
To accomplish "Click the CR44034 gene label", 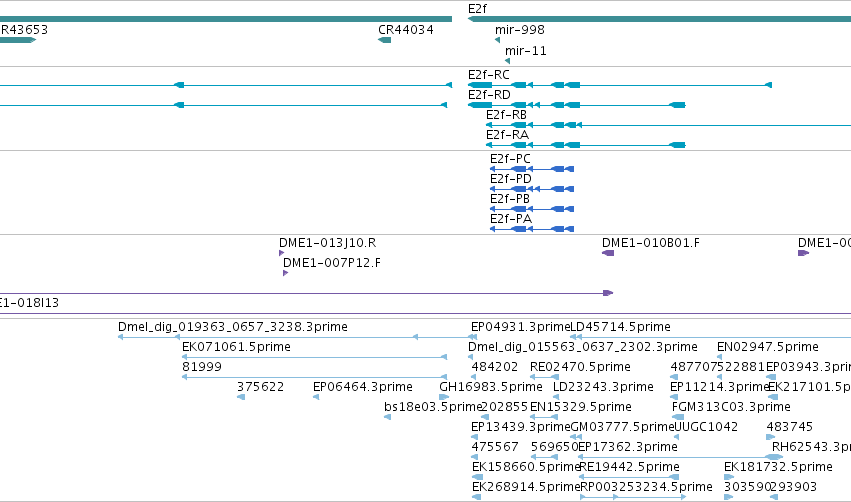I will click(x=405, y=30).
